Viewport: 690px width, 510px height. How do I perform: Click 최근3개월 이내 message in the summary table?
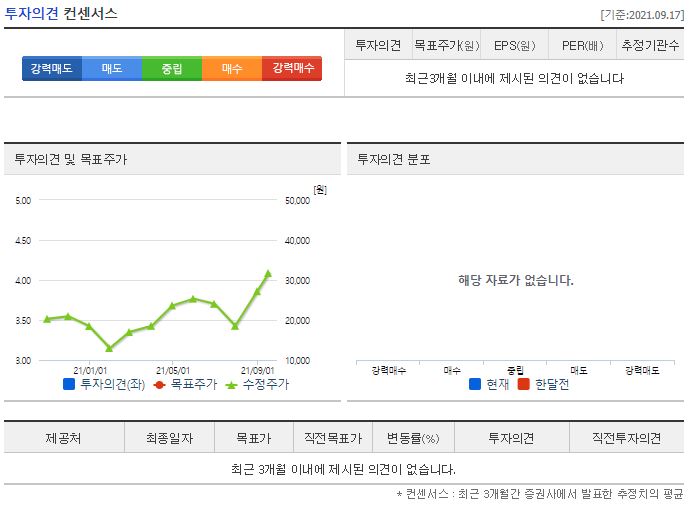tap(514, 78)
